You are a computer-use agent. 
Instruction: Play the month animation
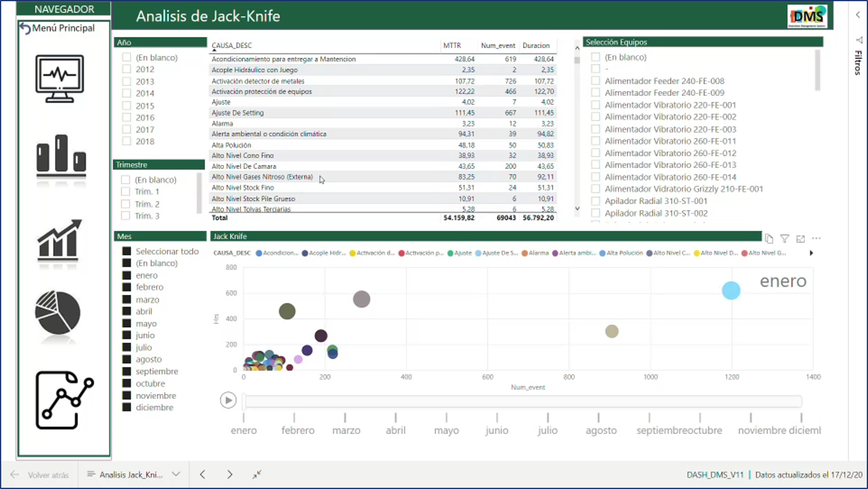pyautogui.click(x=228, y=400)
